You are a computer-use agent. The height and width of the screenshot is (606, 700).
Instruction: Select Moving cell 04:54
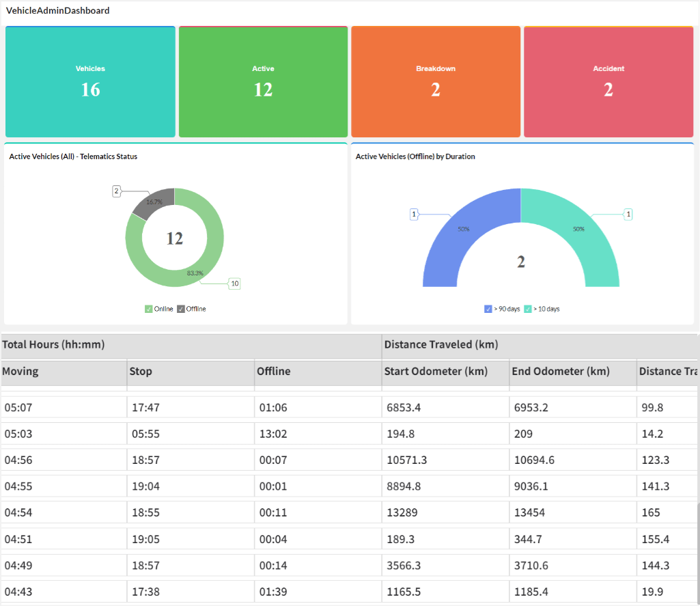[64, 513]
